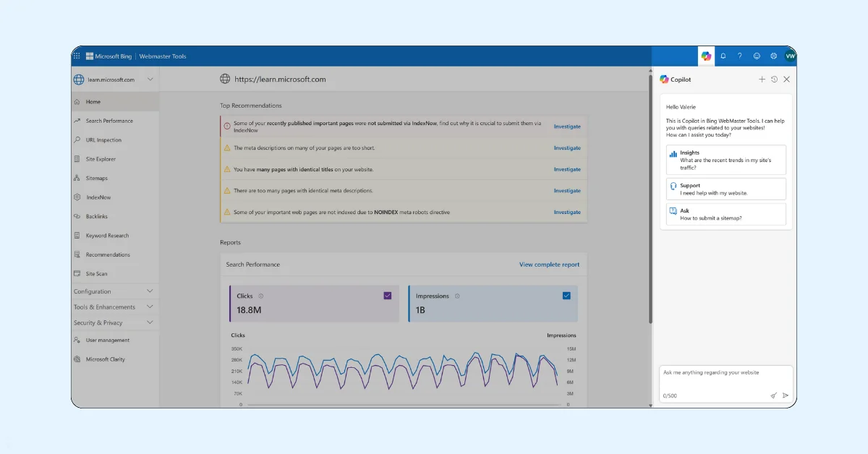The width and height of the screenshot is (868, 454).
Task: Open the help question mark icon
Action: [x=739, y=56]
